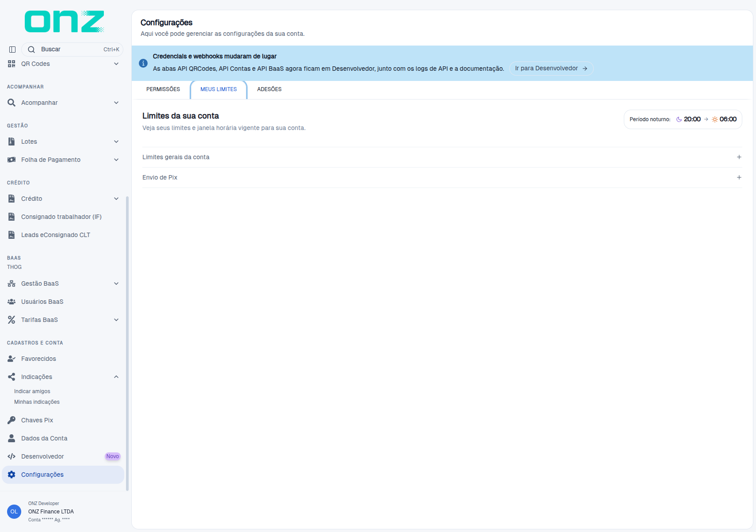Switch to the Permissões tab
Image resolution: width=756 pixels, height=532 pixels.
point(163,89)
